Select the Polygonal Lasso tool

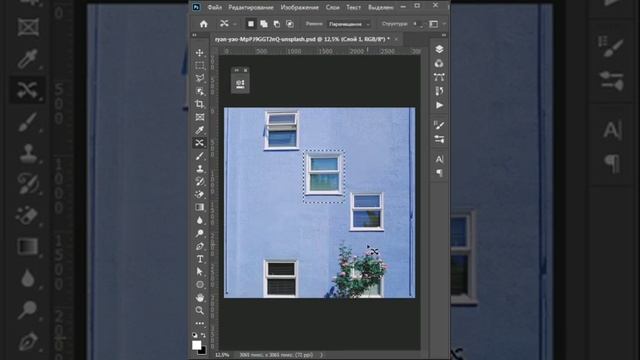[200, 78]
